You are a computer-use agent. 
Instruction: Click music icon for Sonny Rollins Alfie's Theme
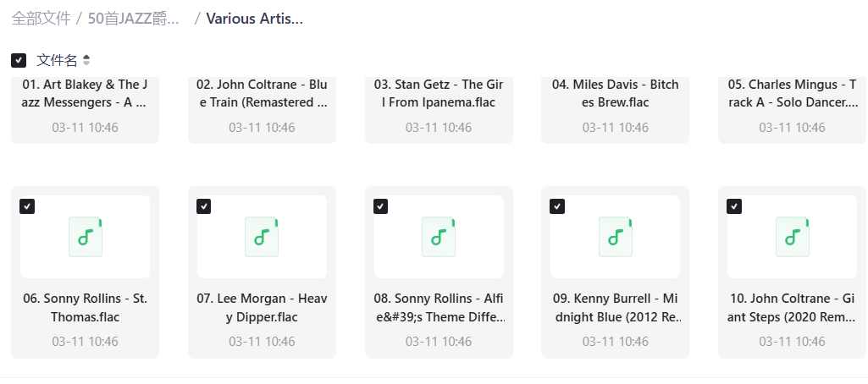click(x=439, y=237)
